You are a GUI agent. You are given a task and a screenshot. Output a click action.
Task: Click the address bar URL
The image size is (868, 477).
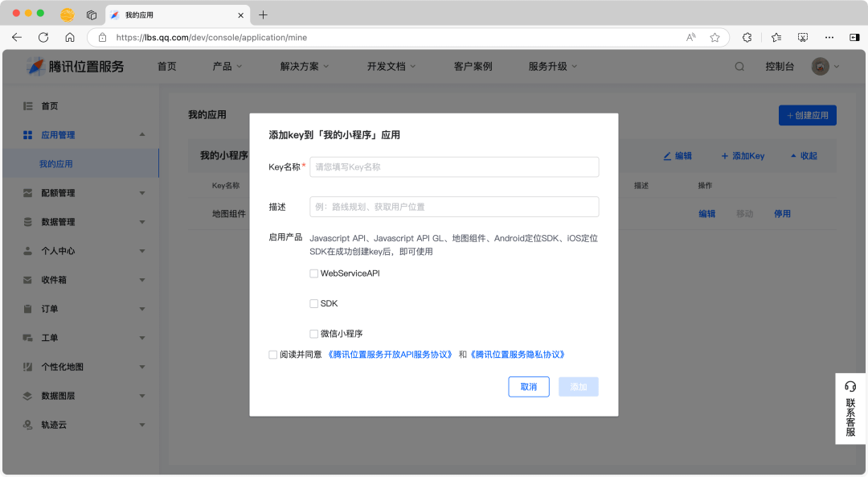pos(211,37)
